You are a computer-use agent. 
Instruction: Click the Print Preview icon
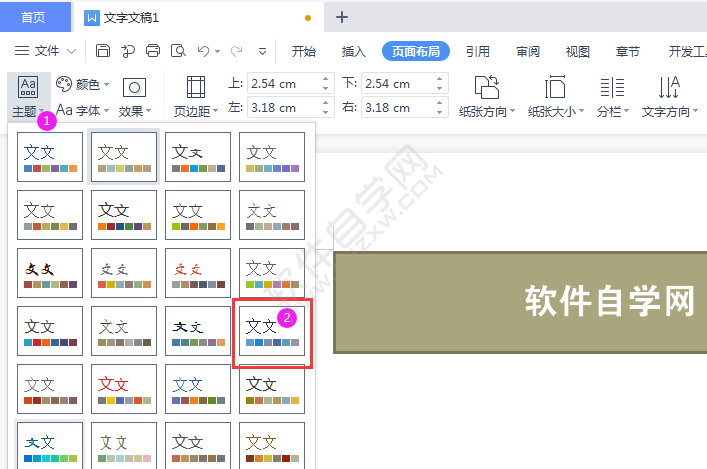[x=178, y=51]
